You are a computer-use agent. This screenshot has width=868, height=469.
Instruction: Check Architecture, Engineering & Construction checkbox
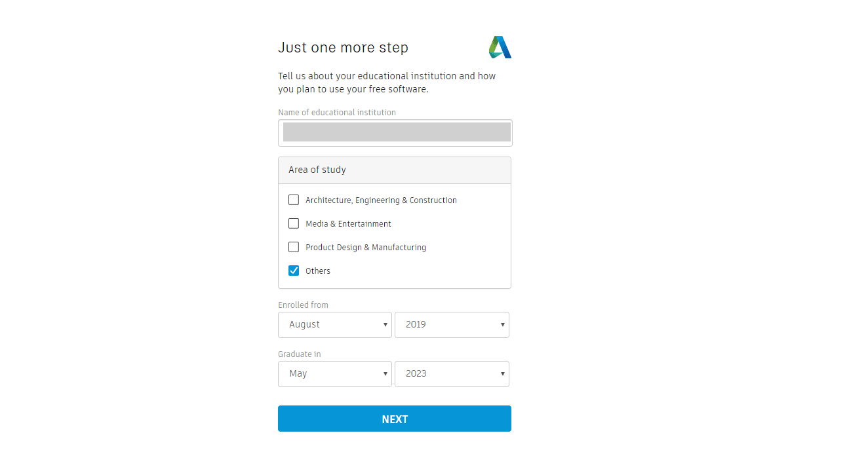(x=294, y=200)
